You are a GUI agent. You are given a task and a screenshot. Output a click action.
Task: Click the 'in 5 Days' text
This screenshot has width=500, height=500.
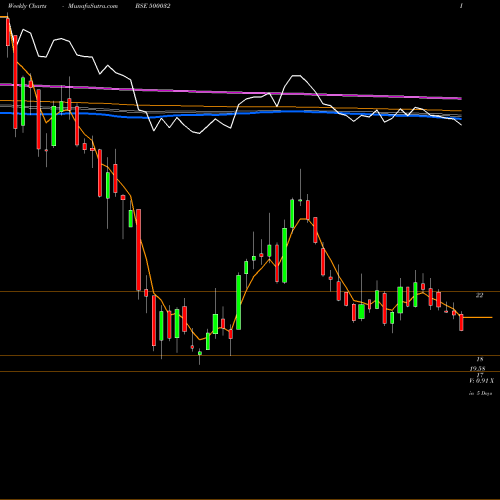[480, 393]
